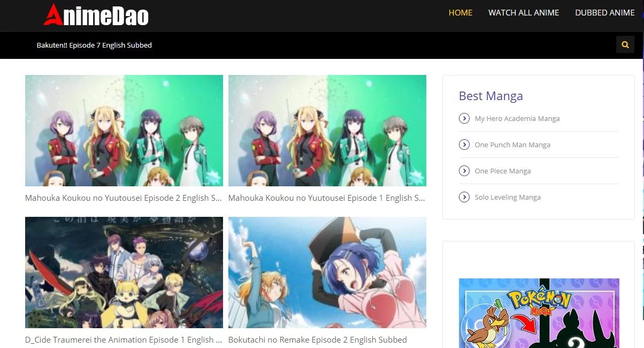
Task: Click arrow icon beside My Hero Academia Manga
Action: click(464, 118)
